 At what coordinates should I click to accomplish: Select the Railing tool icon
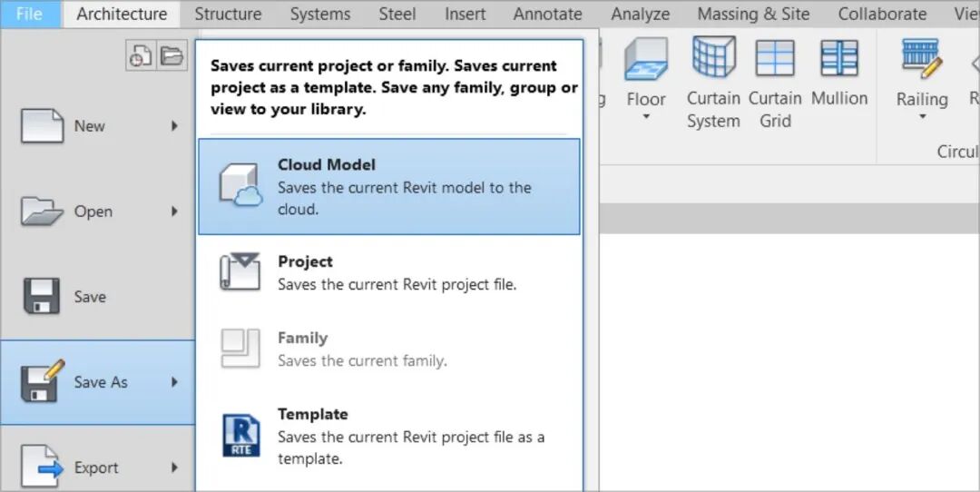pyautogui.click(x=921, y=59)
